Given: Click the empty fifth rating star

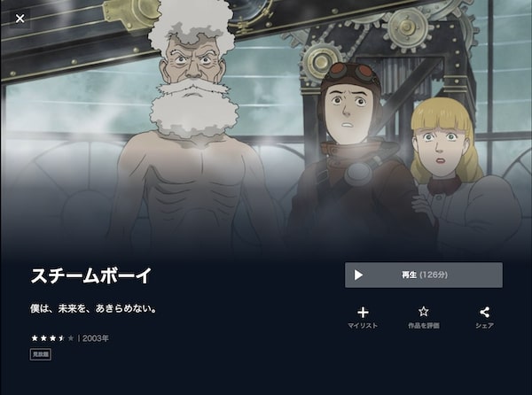Looking at the screenshot, I should point(71,338).
